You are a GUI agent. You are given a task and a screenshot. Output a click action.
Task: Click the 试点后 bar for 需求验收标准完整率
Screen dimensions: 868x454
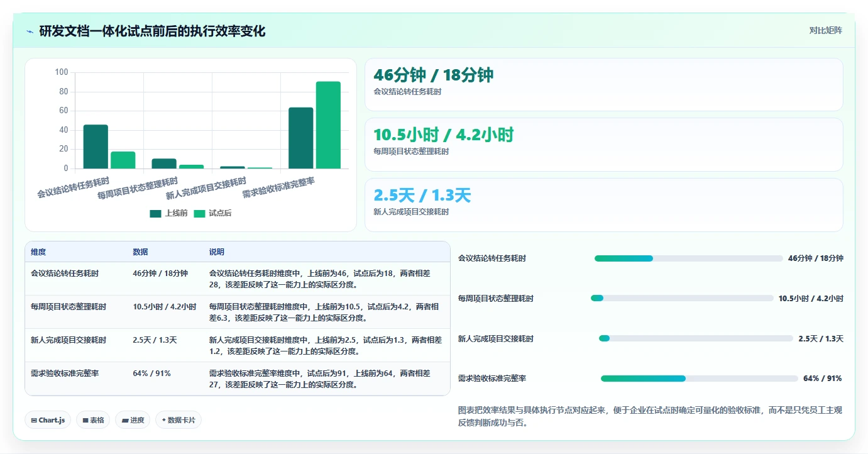click(x=328, y=125)
